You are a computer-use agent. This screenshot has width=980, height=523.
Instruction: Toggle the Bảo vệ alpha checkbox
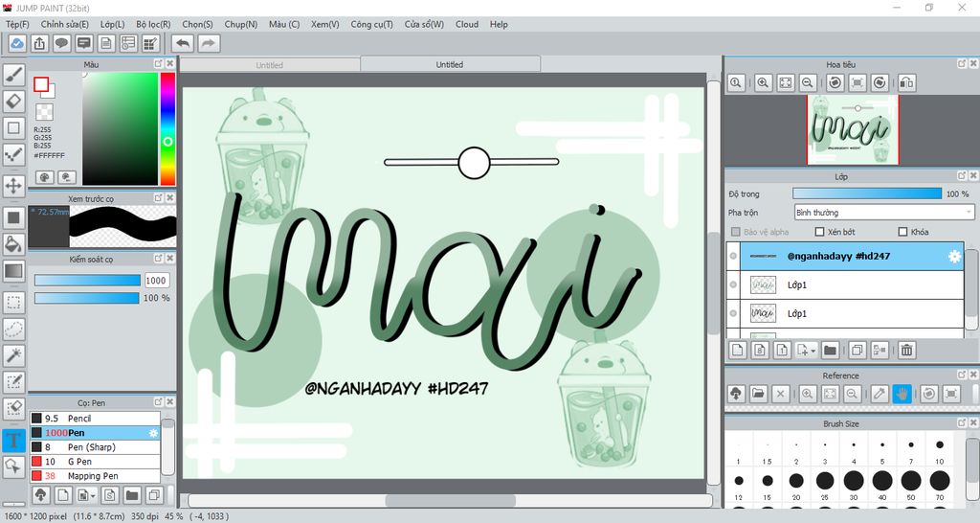[x=736, y=232]
